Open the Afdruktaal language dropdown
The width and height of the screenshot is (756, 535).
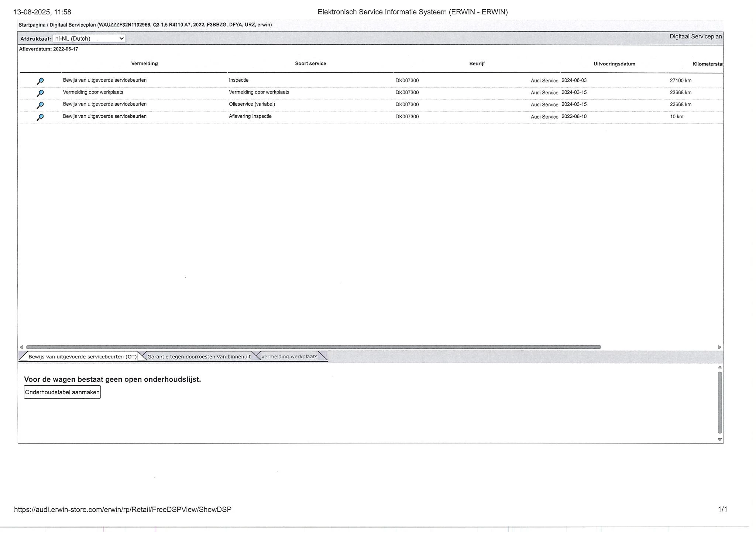point(89,38)
